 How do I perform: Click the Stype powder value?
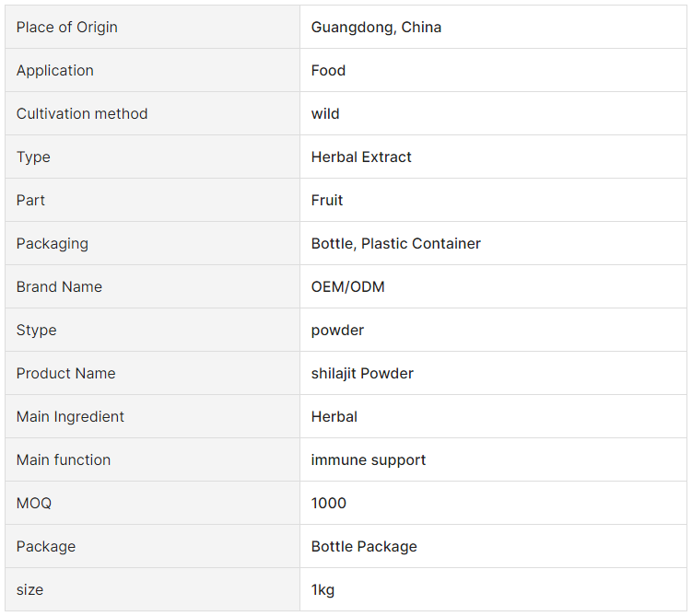[337, 330]
